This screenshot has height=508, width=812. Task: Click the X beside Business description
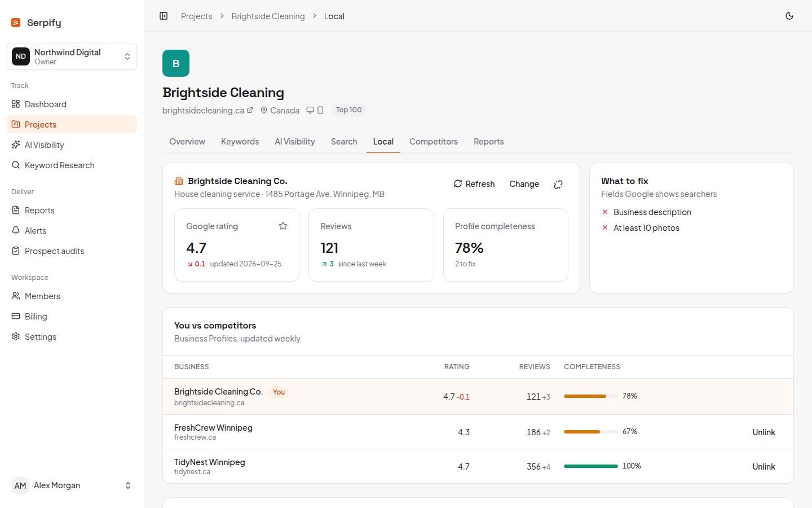coord(605,212)
